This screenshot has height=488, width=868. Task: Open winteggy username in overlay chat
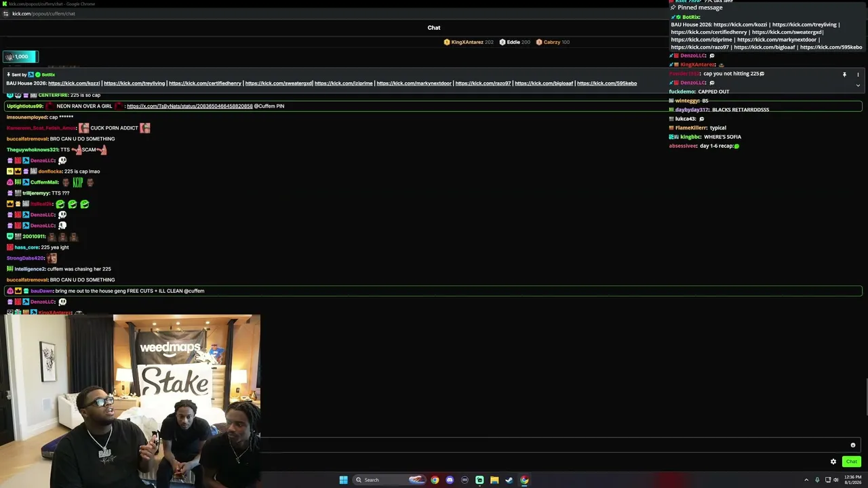688,101
